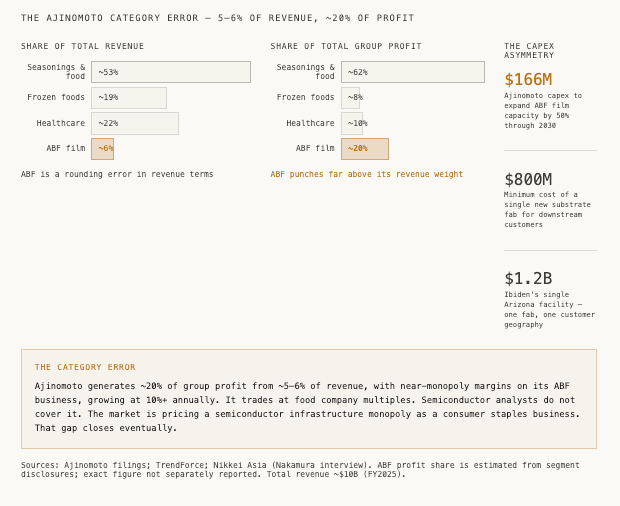This screenshot has width=620, height=506.
Task: Click the Ajinomoto capex ABF film description
Action: tap(543, 111)
